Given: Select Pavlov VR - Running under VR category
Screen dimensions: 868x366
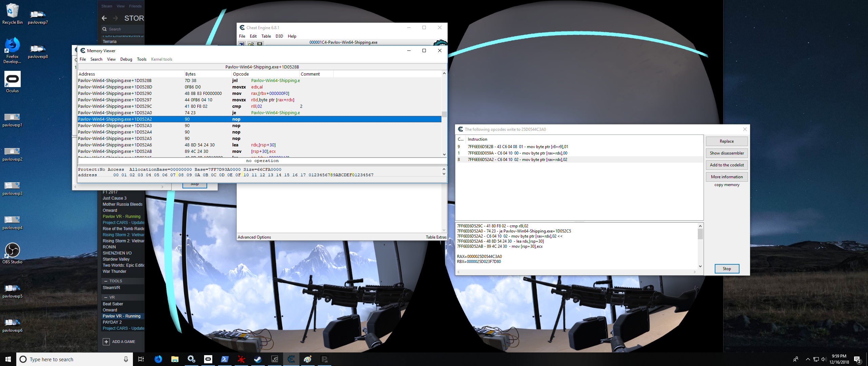Looking at the screenshot, I should (123, 316).
